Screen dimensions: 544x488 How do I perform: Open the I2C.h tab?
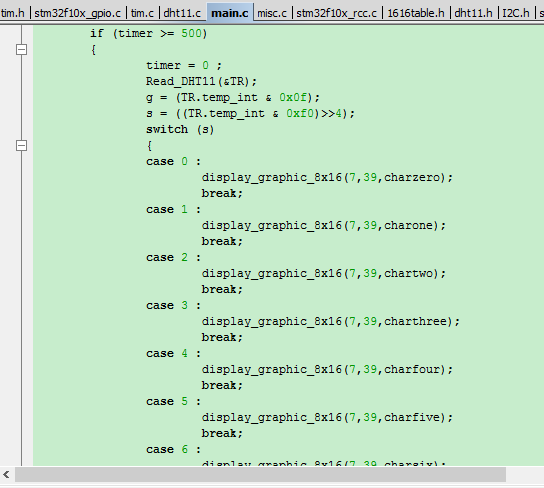click(x=516, y=13)
